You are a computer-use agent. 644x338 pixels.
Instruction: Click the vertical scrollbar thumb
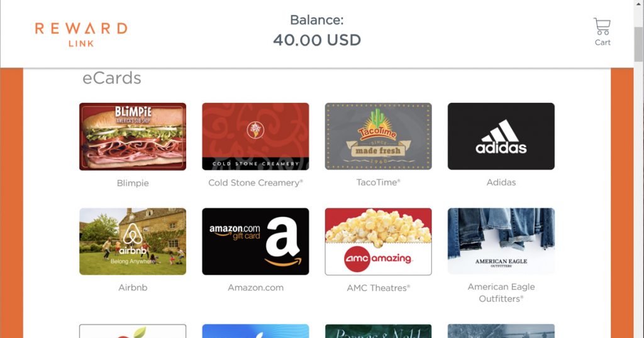pyautogui.click(x=639, y=45)
